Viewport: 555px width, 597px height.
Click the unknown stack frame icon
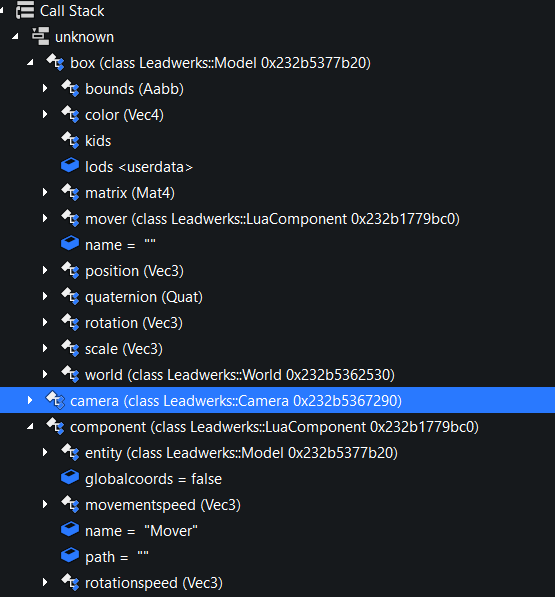pos(40,36)
